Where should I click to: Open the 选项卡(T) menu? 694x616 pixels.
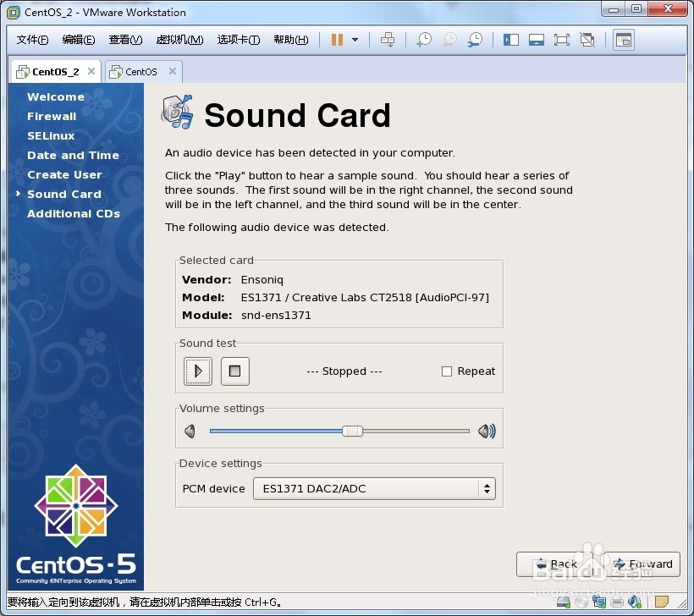239,40
